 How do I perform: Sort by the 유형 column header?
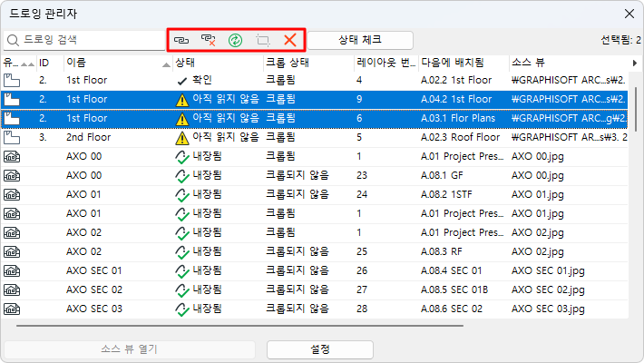point(18,63)
